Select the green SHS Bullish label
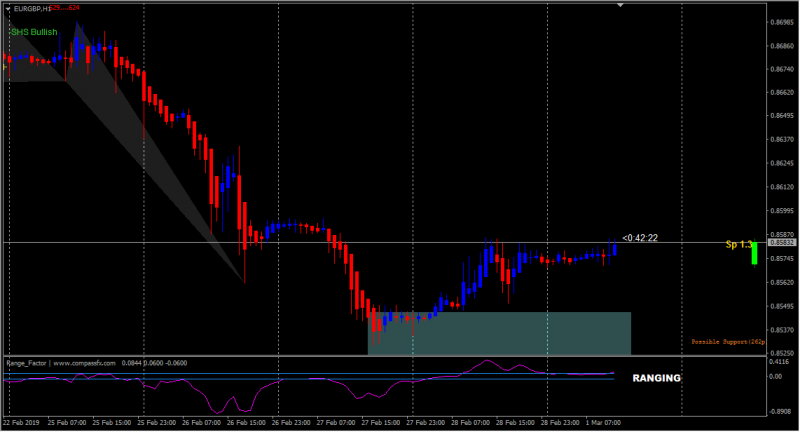Image resolution: width=800 pixels, height=432 pixels. 34,32
